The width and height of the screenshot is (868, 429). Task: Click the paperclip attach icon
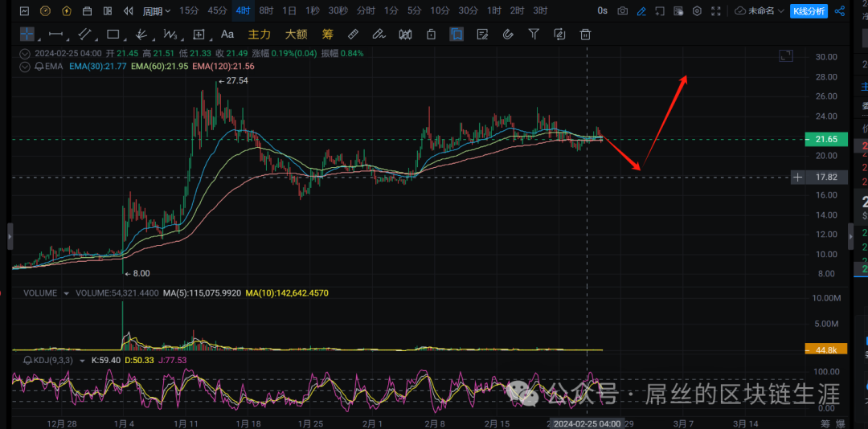point(508,35)
